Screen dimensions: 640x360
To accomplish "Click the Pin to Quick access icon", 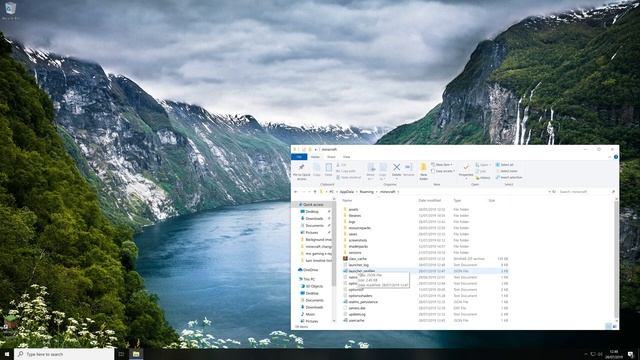I will pos(301,167).
